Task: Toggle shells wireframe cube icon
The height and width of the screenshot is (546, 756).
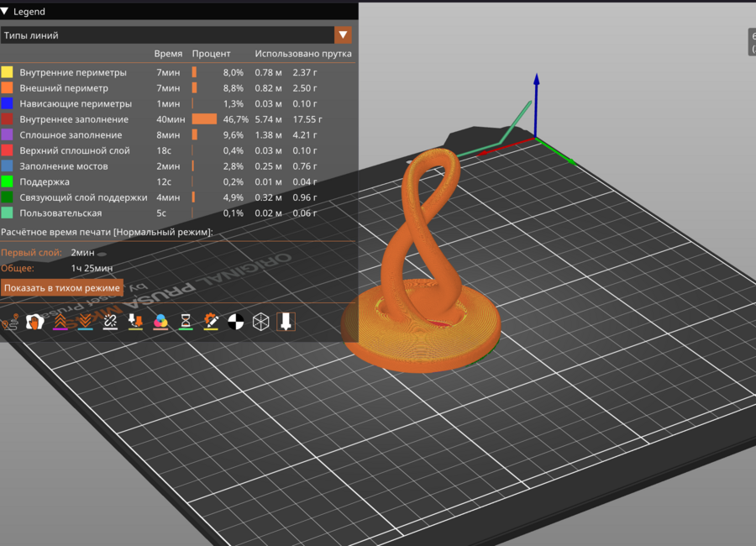Action: click(261, 322)
